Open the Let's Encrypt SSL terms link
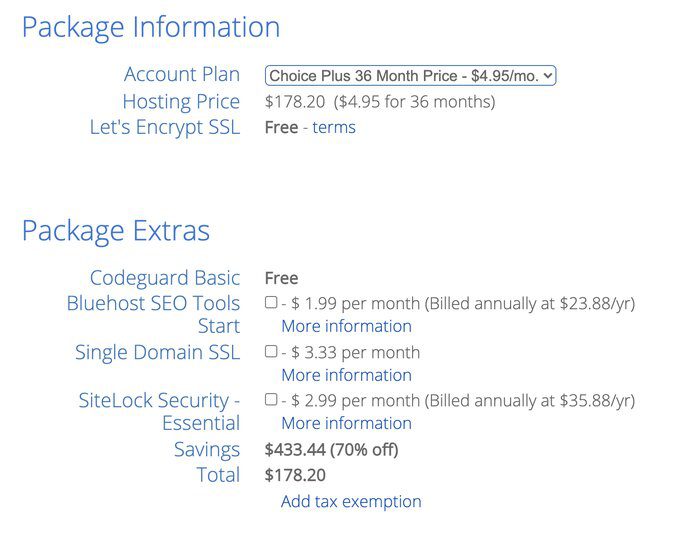Screen dimensions: 696x544 point(333,127)
